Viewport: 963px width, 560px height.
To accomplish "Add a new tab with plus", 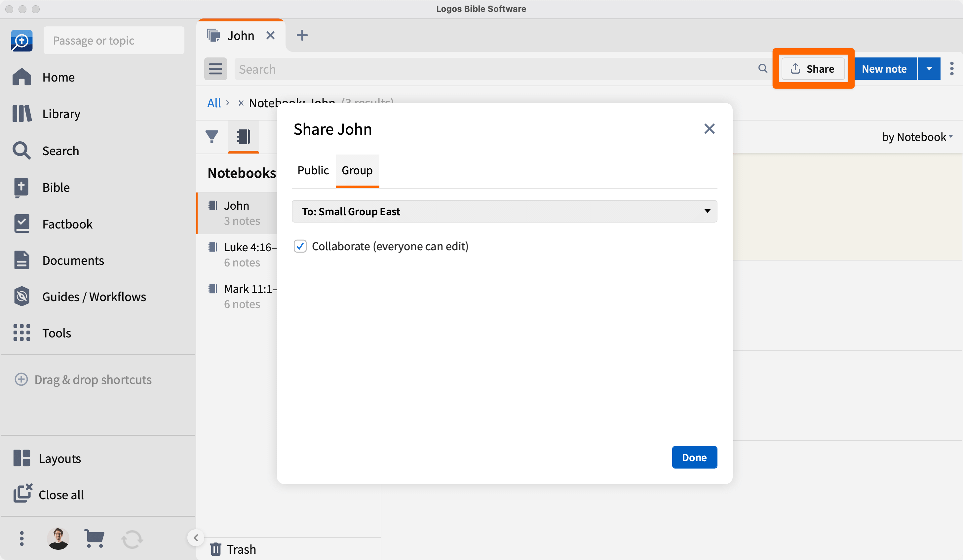I will click(302, 36).
